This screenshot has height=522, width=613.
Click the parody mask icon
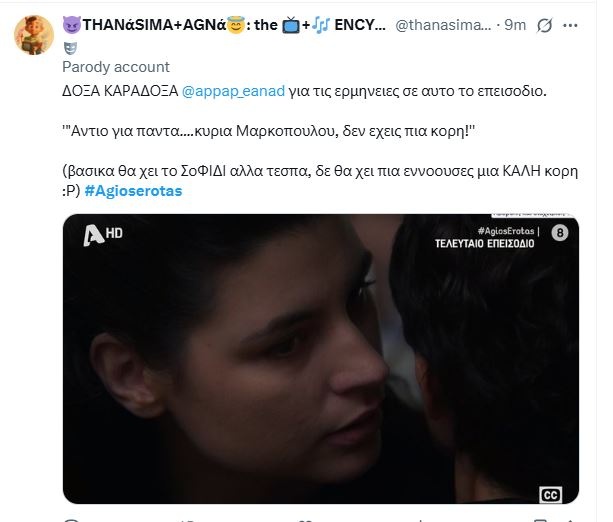pos(70,48)
